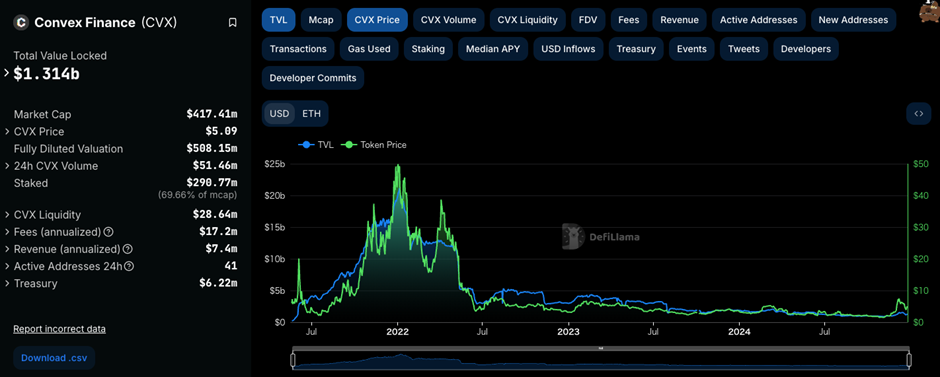Click the help icon beside Active Addresses 24h
The width and height of the screenshot is (940, 377).
[129, 266]
